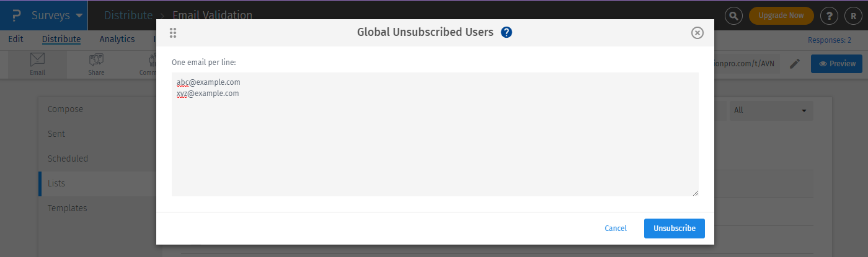Open the All filter dropdown
The image size is (868, 257).
[771, 110]
